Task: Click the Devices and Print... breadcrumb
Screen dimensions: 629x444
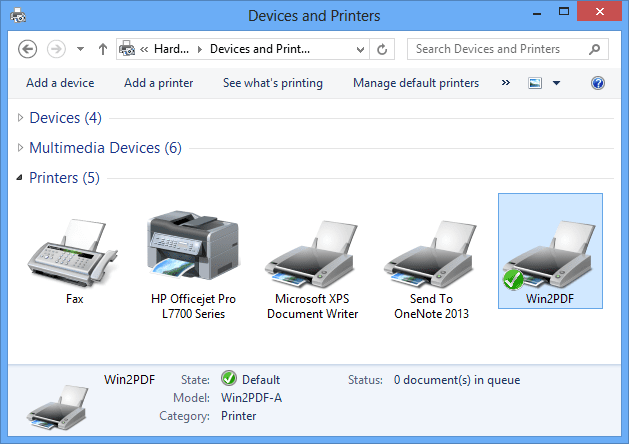Action: [260, 49]
